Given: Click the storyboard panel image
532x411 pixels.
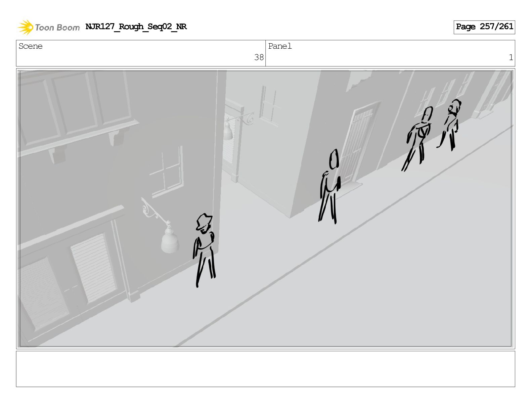Looking at the screenshot, I should coord(266,209).
